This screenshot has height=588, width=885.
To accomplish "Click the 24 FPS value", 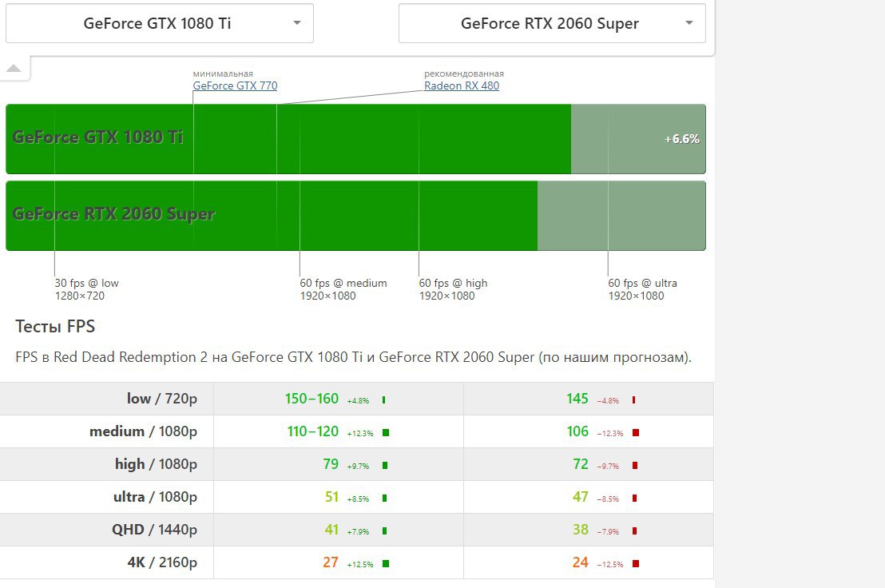I will click(x=581, y=562).
